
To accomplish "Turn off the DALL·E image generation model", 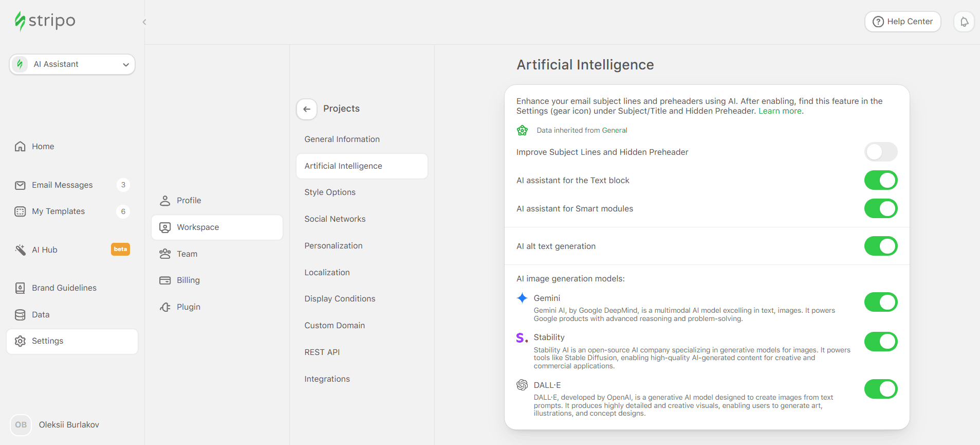I will 880,389.
